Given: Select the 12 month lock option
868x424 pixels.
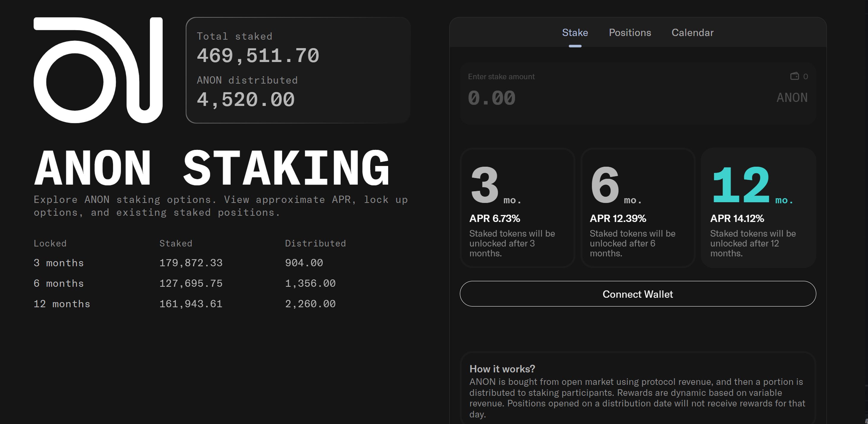Looking at the screenshot, I should pyautogui.click(x=758, y=208).
